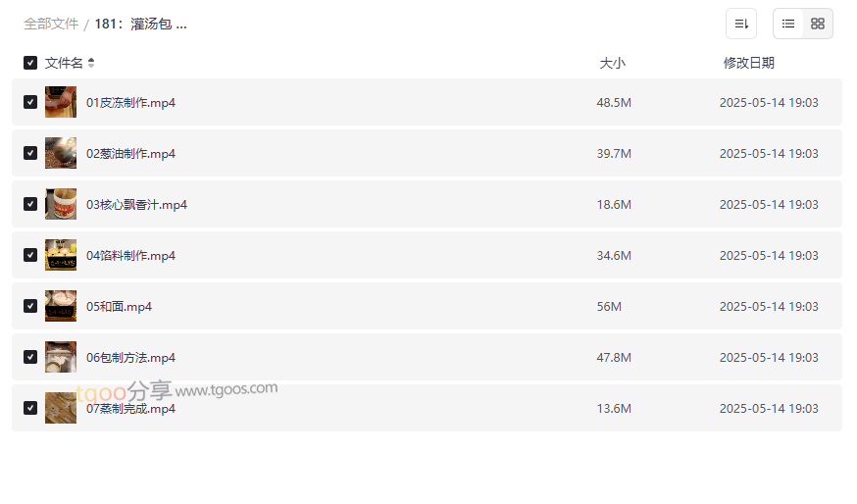
Task: Click the 文件名 column header label
Action: click(x=64, y=63)
